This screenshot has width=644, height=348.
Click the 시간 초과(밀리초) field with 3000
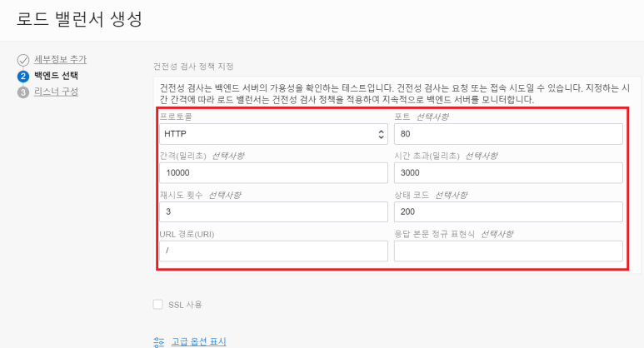pyautogui.click(x=508, y=173)
